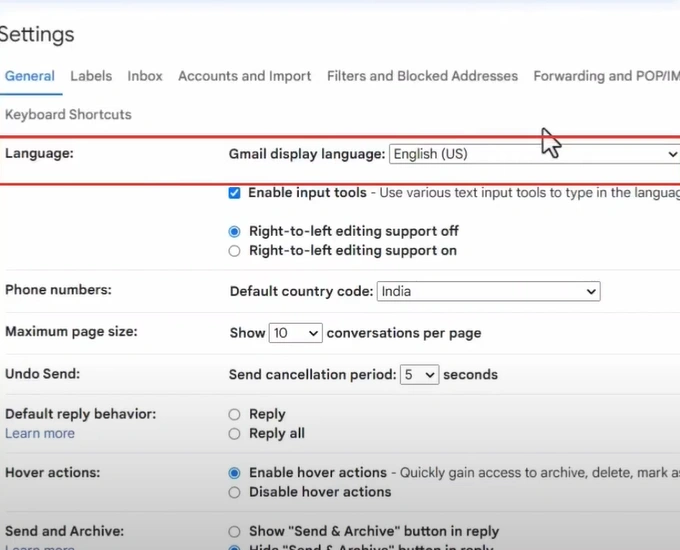Click the "conversations per page" text
The width and height of the screenshot is (680, 550).
[x=404, y=333]
